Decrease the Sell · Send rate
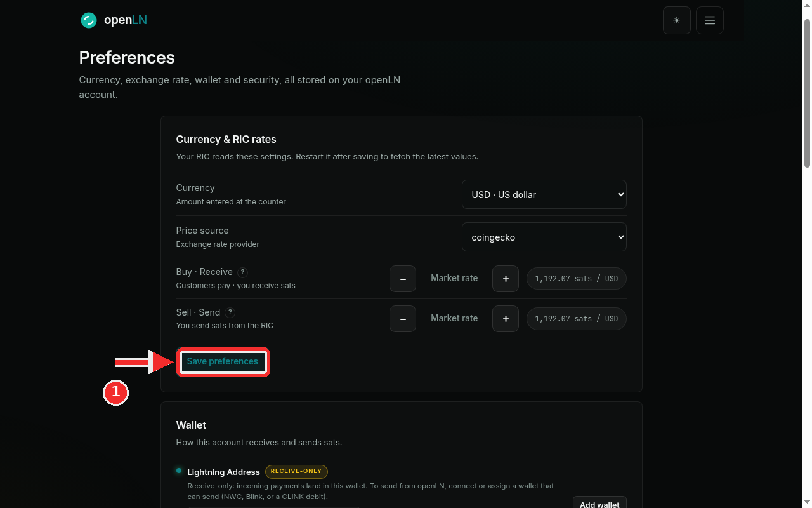Screen dimensions: 812x508 (403, 319)
